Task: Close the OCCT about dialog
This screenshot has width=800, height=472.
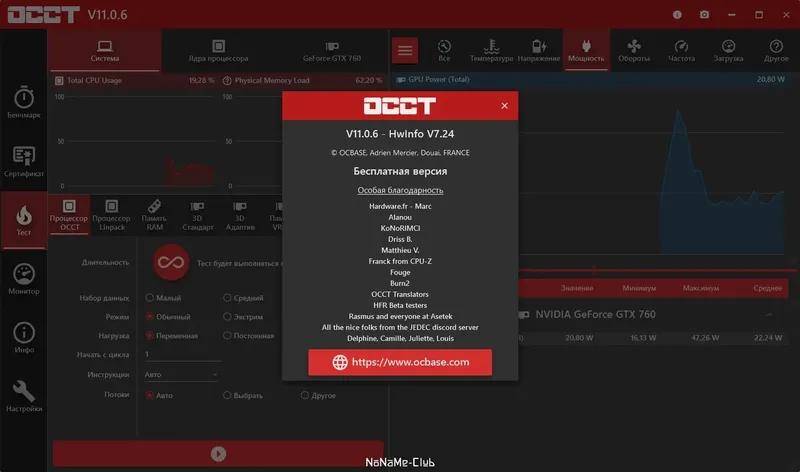Action: click(505, 106)
